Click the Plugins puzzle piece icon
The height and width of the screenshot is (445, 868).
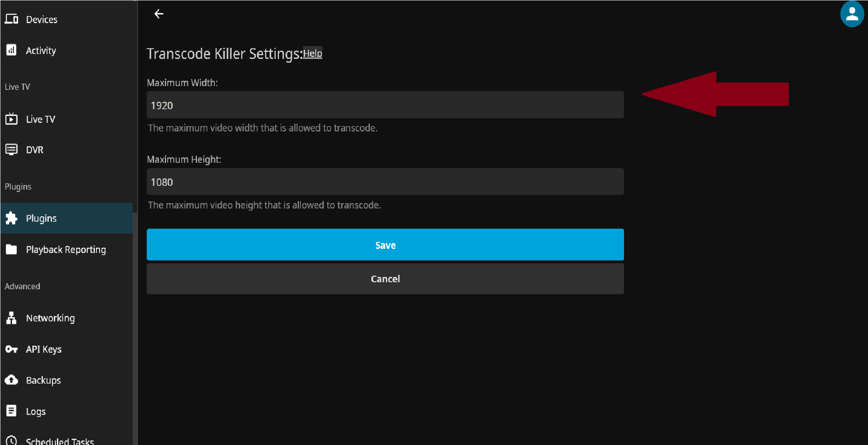point(12,218)
